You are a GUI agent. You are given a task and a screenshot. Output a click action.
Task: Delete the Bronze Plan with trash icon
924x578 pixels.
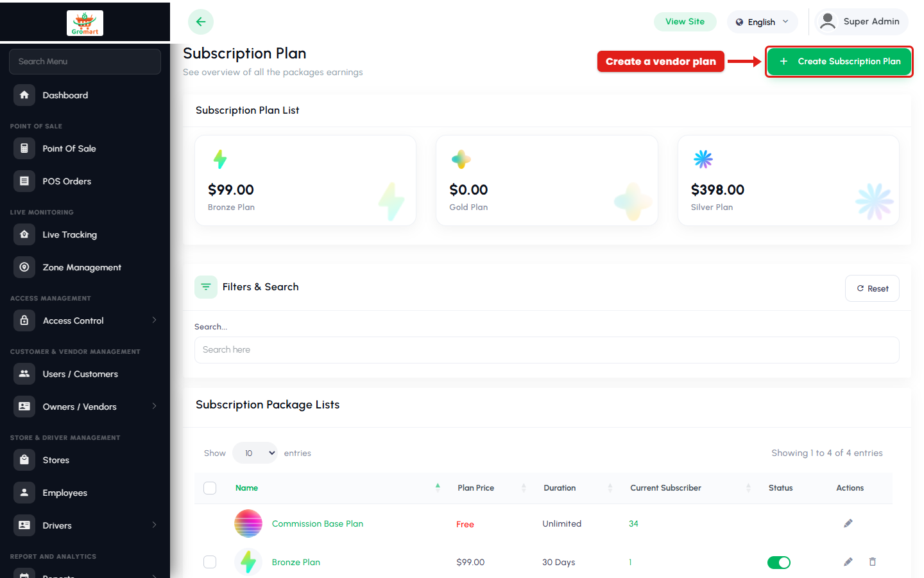pos(873,562)
